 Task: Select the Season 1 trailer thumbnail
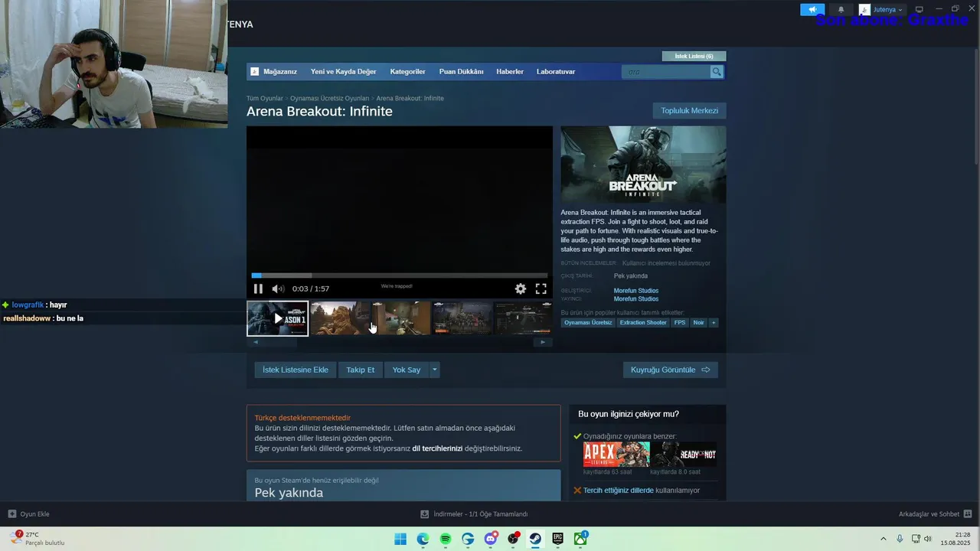(278, 318)
